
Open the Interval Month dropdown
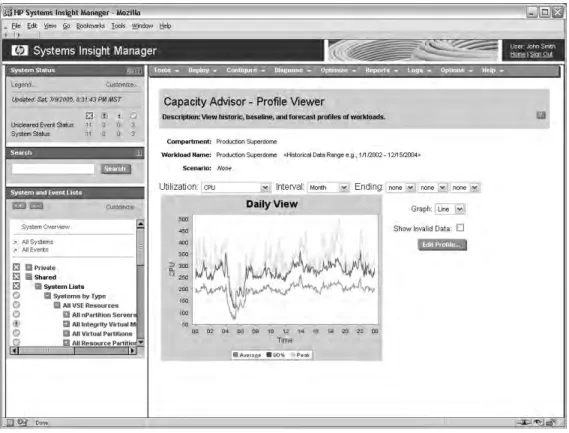(x=328, y=187)
